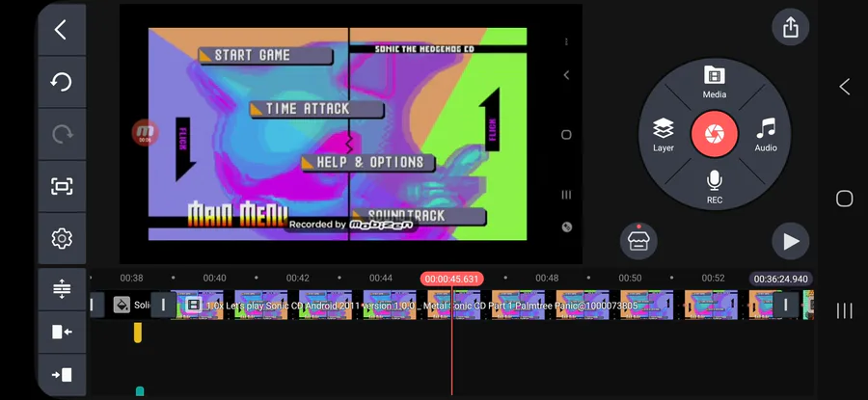
Task: Tap START GAME in the preview
Action: click(266, 55)
